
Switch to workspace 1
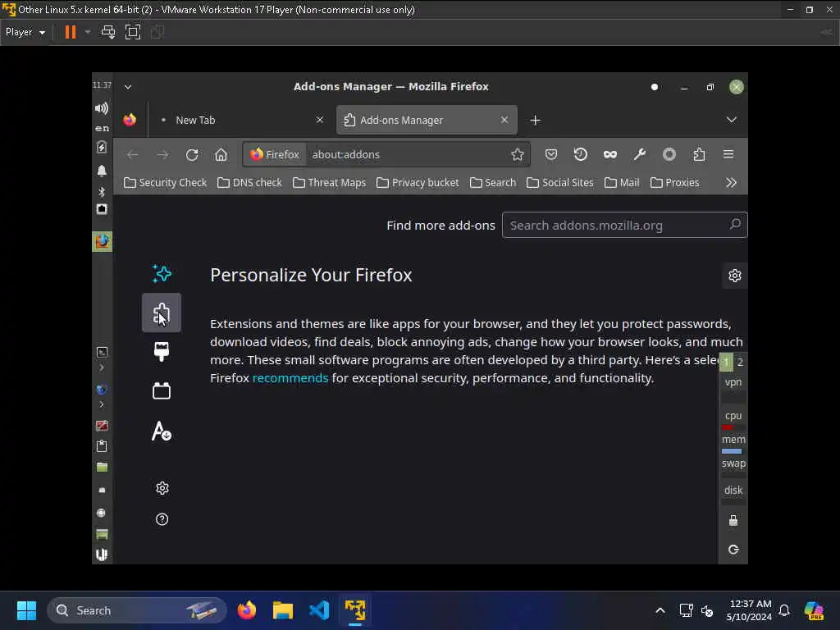point(726,362)
